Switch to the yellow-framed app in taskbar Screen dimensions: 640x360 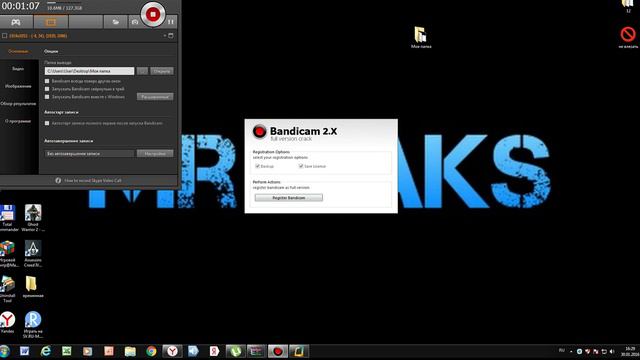[299, 351]
